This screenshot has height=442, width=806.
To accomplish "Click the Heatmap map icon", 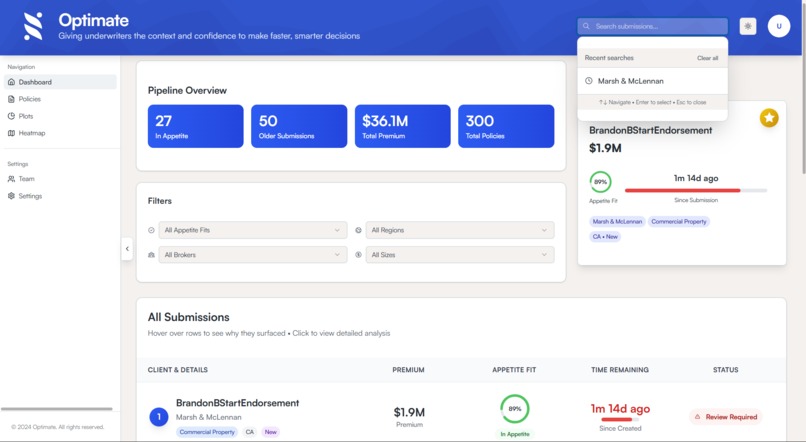I will [11, 133].
